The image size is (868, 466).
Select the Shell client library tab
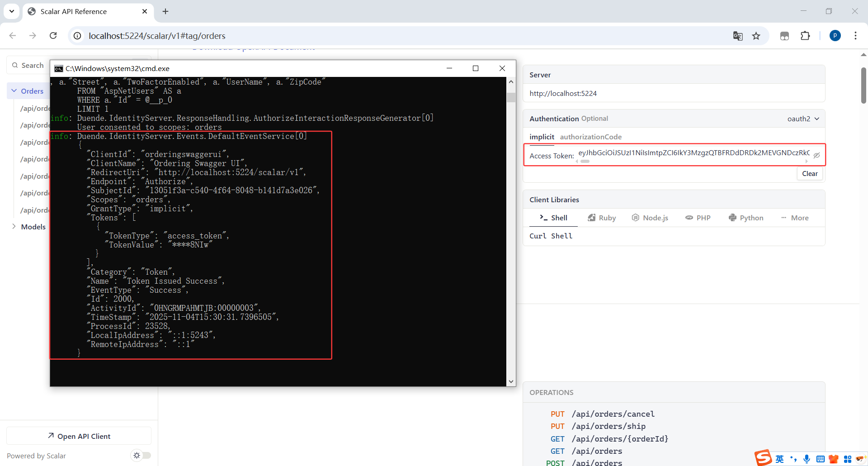553,218
